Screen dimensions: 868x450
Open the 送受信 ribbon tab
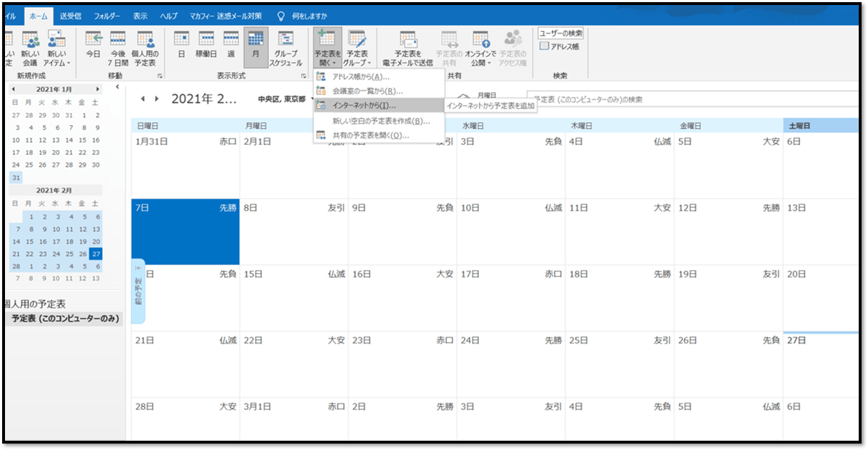[x=70, y=15]
